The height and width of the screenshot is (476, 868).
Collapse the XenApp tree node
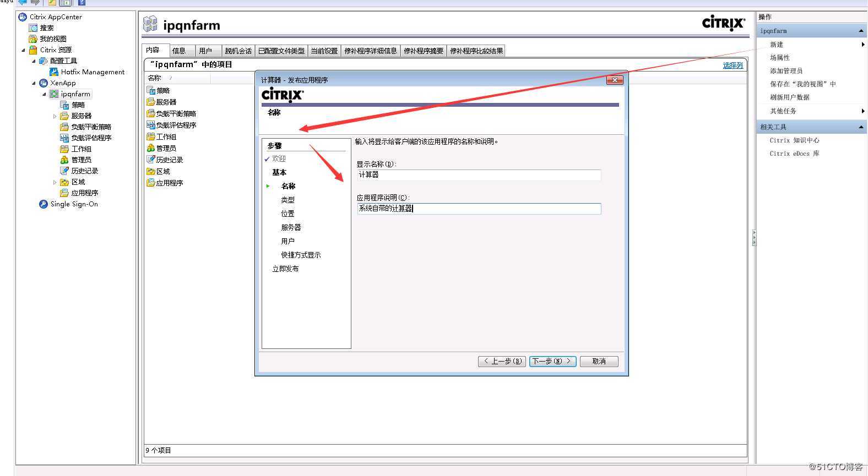(x=34, y=83)
